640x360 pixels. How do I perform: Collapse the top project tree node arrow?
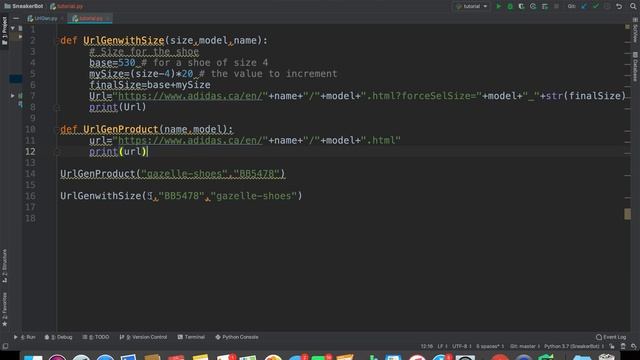pos(13,29)
